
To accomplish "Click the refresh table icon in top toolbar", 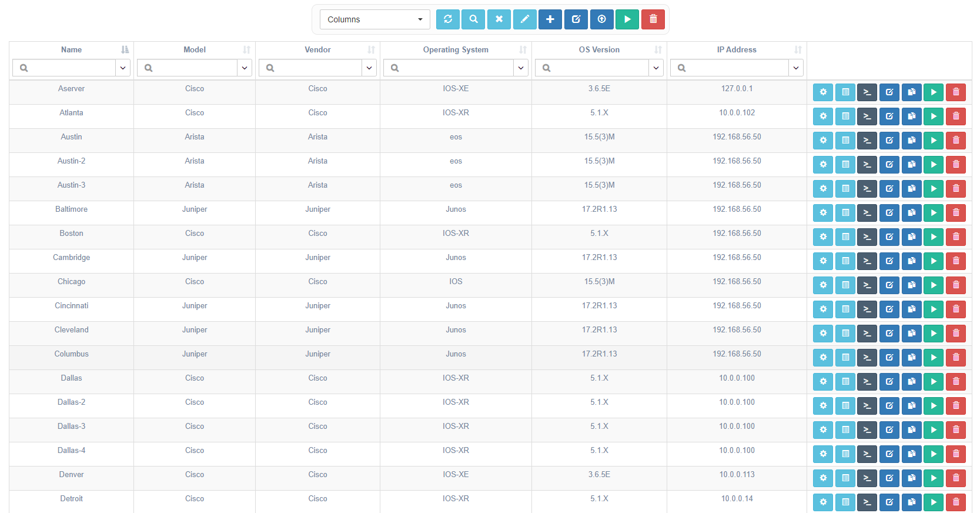I will click(x=448, y=19).
